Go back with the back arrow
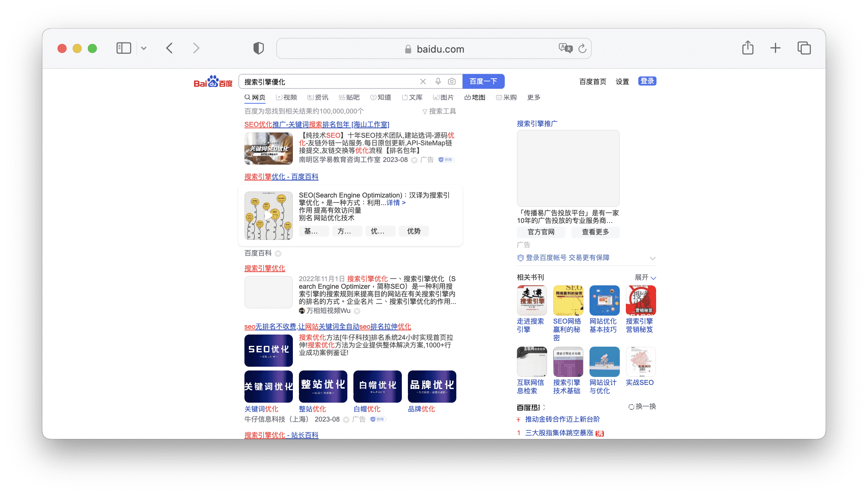Viewport: 868px width, 495px height. pyautogui.click(x=170, y=48)
